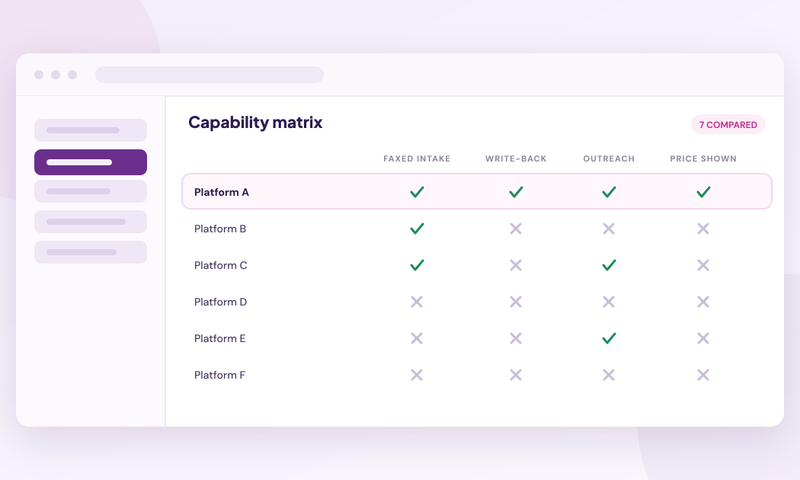The image size is (800, 480).
Task: Click the PRICE SHOWN column header
Action: pos(703,159)
